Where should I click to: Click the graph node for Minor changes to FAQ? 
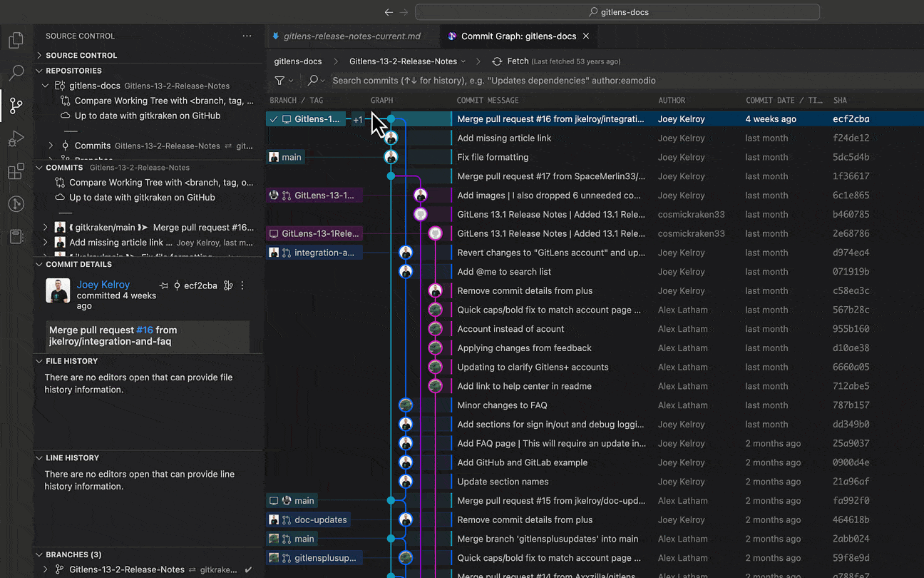[x=406, y=405]
